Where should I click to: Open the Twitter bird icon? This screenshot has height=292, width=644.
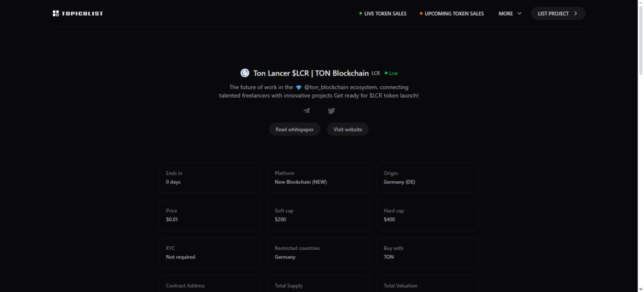[x=331, y=111]
